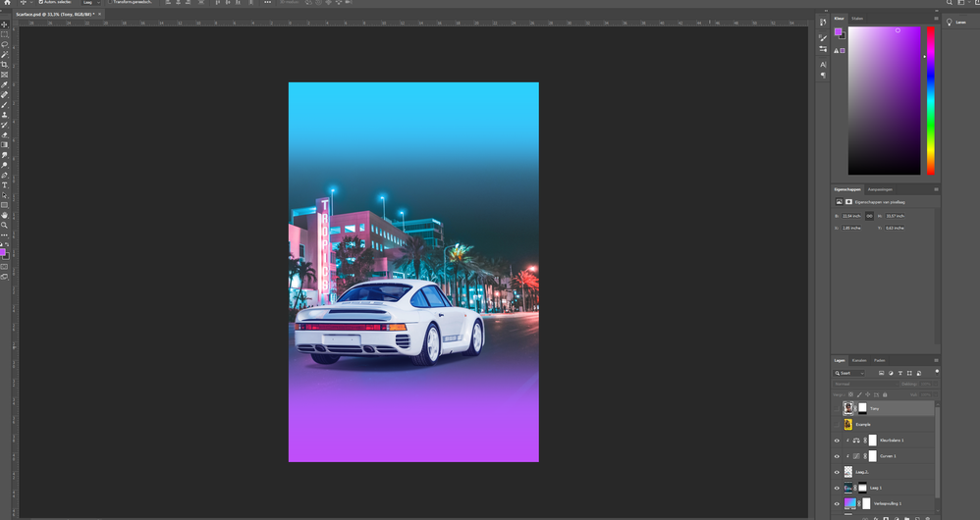Image resolution: width=980 pixels, height=520 pixels.
Task: Open the Dekking opacity dropdown arrow
Action: (x=935, y=384)
